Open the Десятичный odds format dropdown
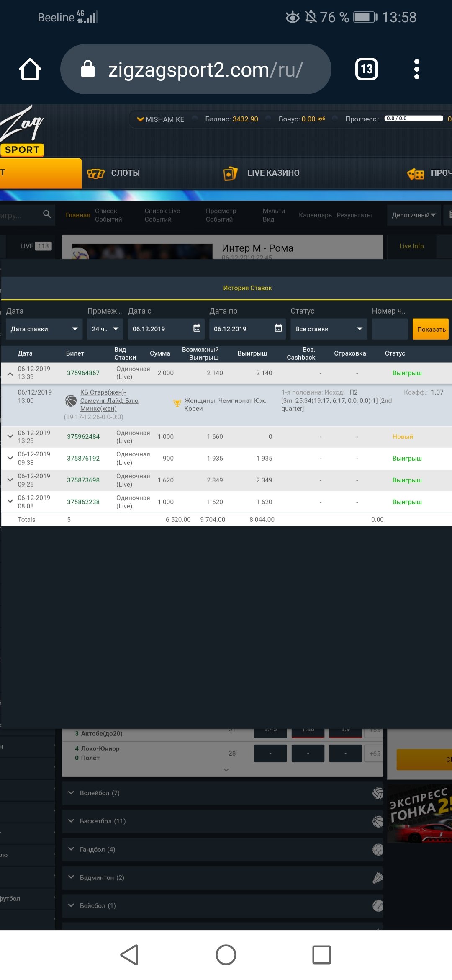 pos(413,215)
